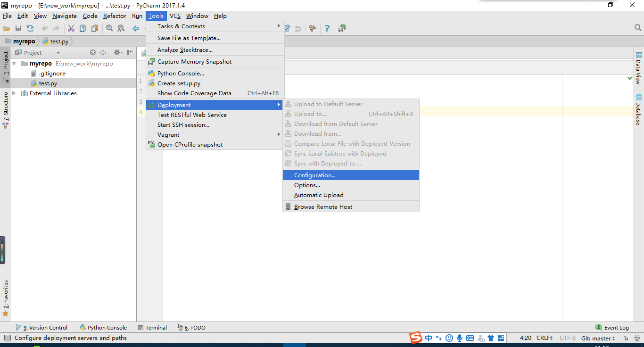Screen dimensions: 644x347
Task: Click Sogou toolbox grid icon
Action: point(501,338)
